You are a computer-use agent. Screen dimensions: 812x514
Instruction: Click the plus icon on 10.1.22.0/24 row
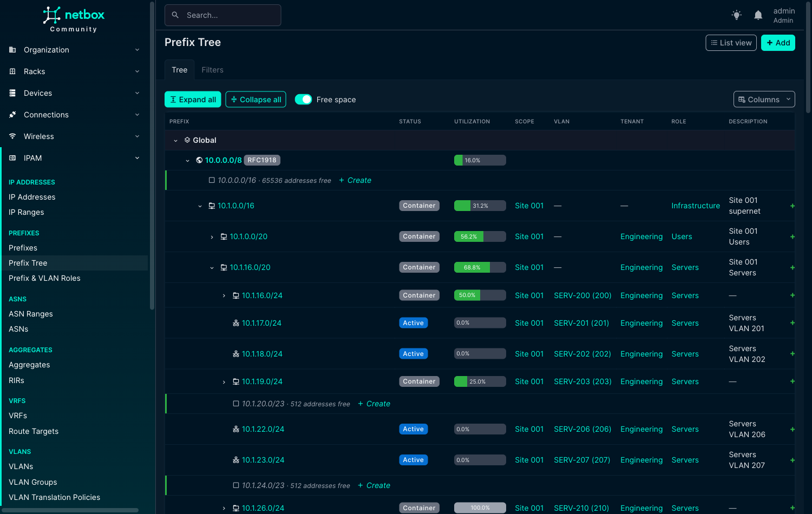point(792,429)
